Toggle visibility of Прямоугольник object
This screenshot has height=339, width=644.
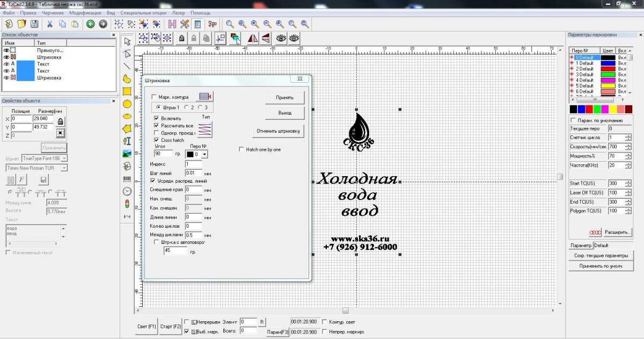tap(6, 50)
